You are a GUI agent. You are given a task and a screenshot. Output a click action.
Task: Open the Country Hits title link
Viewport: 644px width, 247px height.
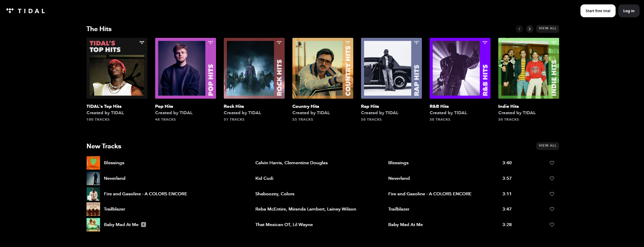coord(306,106)
